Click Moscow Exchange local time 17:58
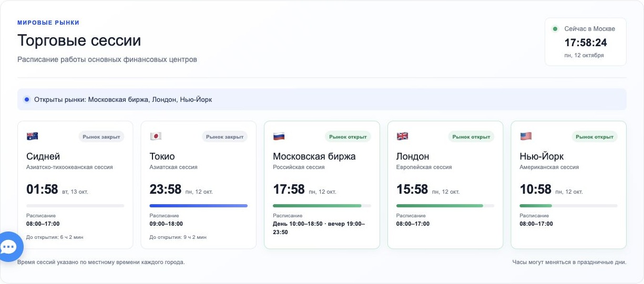 pyautogui.click(x=289, y=190)
